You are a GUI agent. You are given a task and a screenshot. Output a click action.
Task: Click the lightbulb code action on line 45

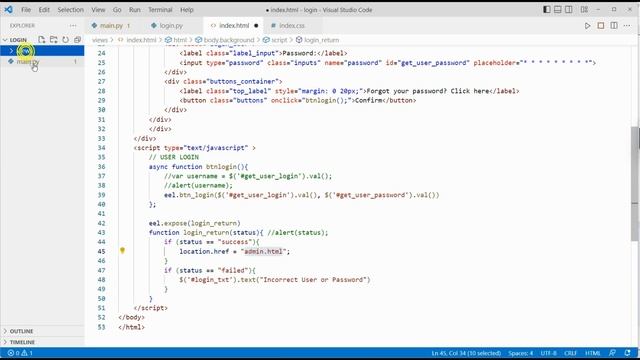click(x=122, y=251)
